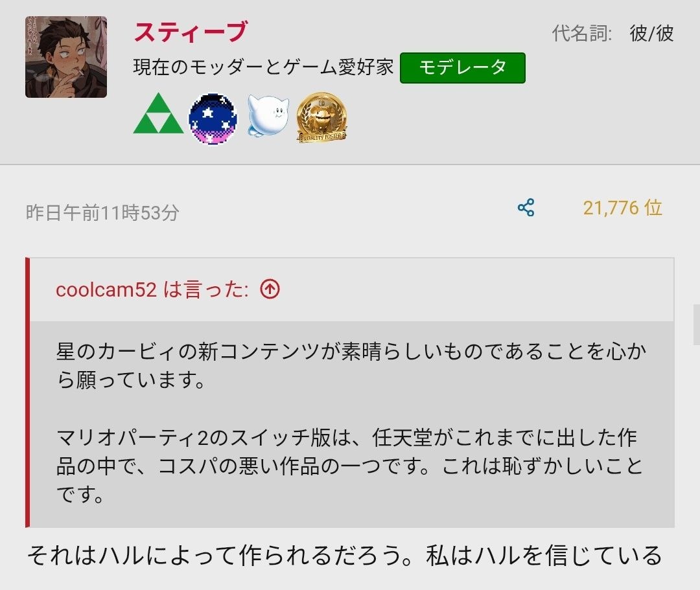The height and width of the screenshot is (590, 700).
Task: Click the timestamp 昨日午前11時53分
Action: tap(102, 212)
